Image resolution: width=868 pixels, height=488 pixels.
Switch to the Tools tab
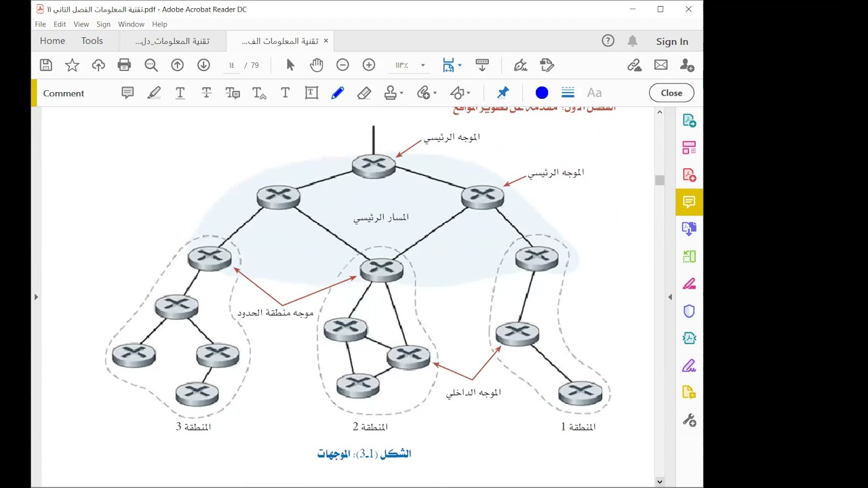(92, 41)
